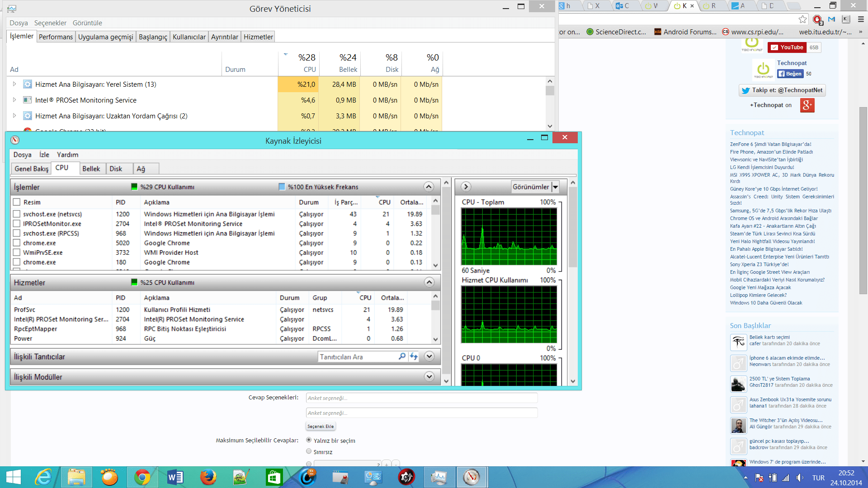Check the svchost.exe (netsvcs) process checkbox
This screenshot has height=488, width=868.
coord(17,214)
